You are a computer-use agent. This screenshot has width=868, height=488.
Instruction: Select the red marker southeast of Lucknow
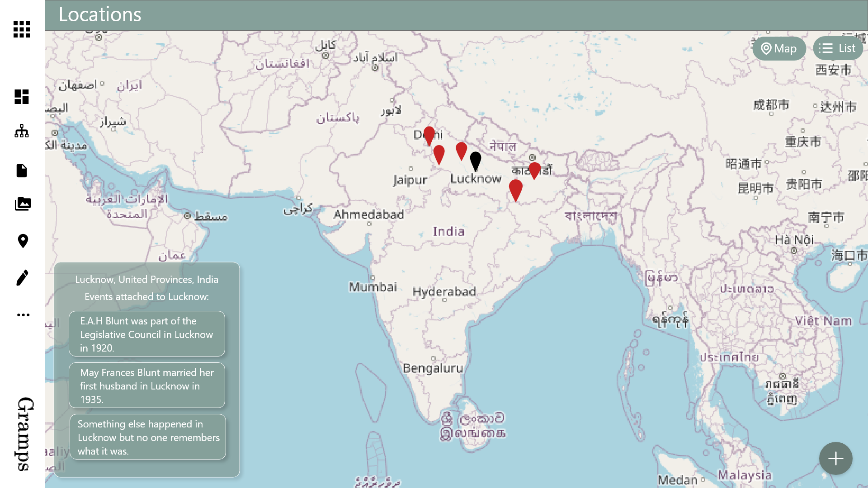click(516, 190)
